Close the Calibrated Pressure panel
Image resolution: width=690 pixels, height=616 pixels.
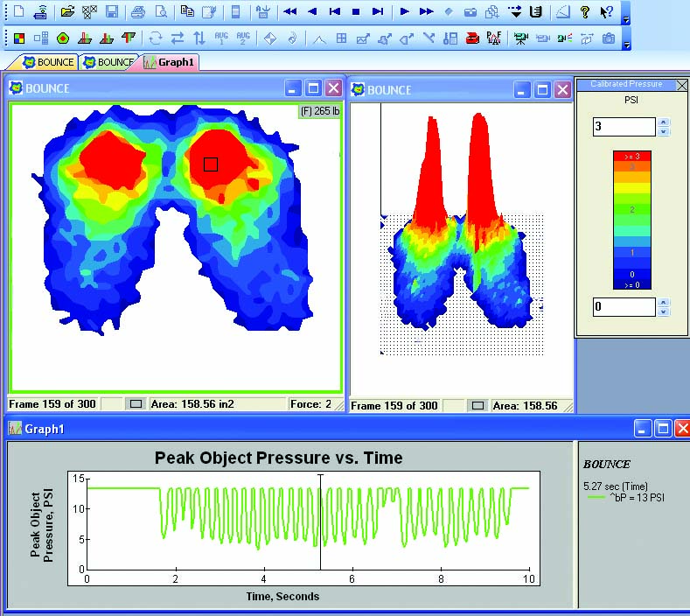point(682,85)
